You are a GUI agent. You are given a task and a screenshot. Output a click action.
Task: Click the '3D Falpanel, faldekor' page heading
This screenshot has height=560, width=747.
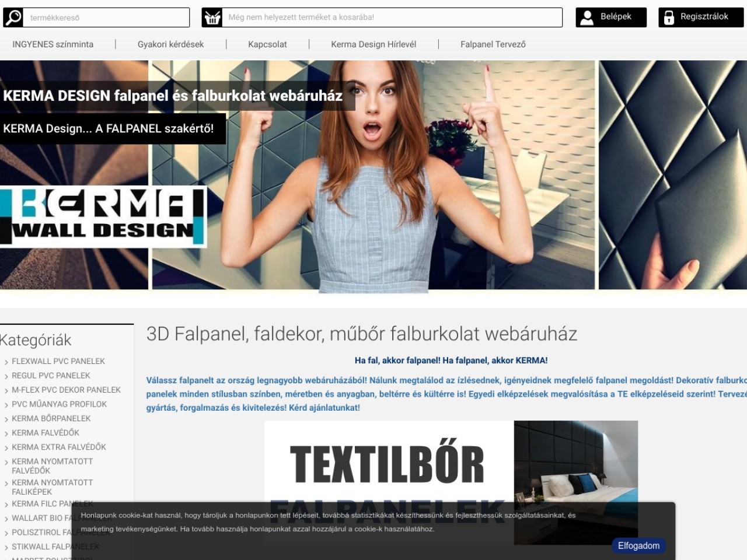click(x=362, y=334)
